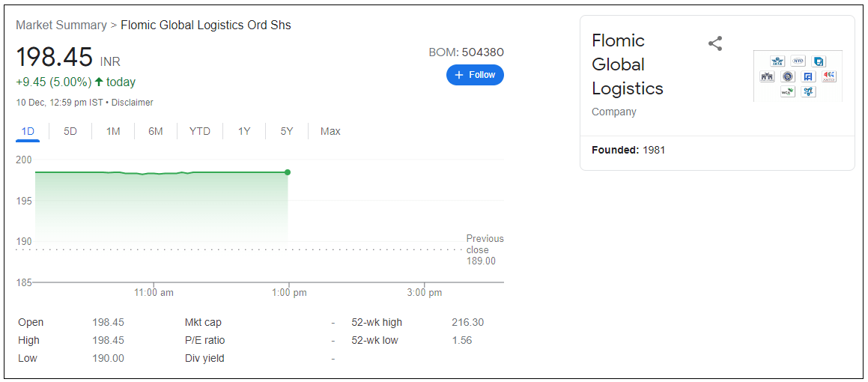The image size is (868, 382).
Task: Switch to the 1Y time range tab
Action: [244, 131]
